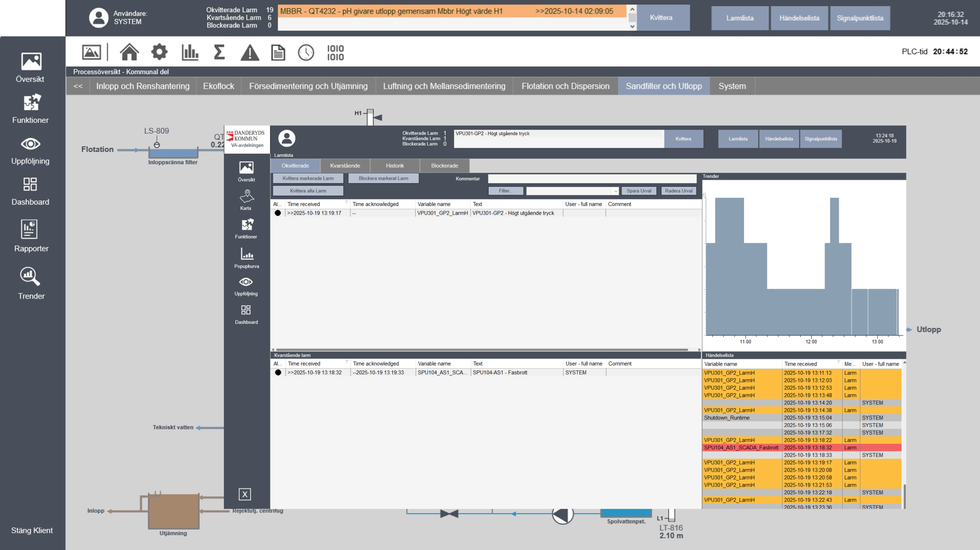Open the warning triangle alarm icon
This screenshot has width=980, height=550.
(x=250, y=52)
